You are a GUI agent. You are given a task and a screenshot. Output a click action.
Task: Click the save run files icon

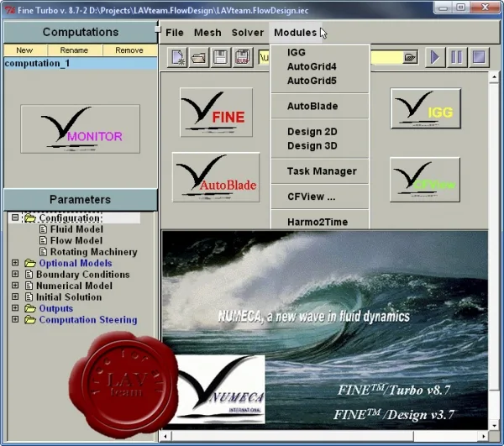[x=243, y=58]
